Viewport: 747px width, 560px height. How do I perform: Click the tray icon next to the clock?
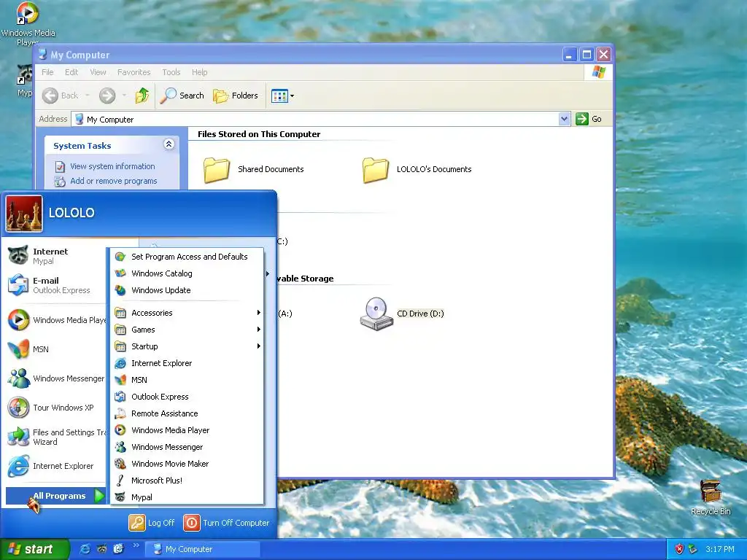(693, 549)
